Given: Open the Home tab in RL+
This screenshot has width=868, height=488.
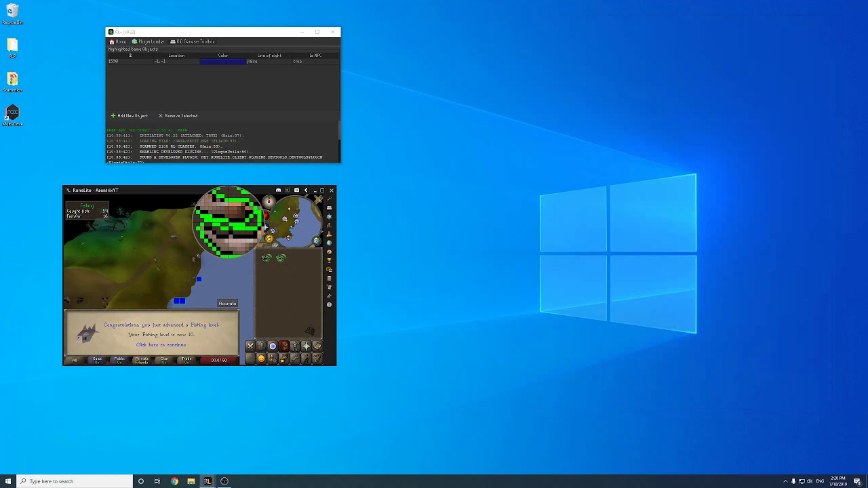Looking at the screenshot, I should [x=117, y=41].
